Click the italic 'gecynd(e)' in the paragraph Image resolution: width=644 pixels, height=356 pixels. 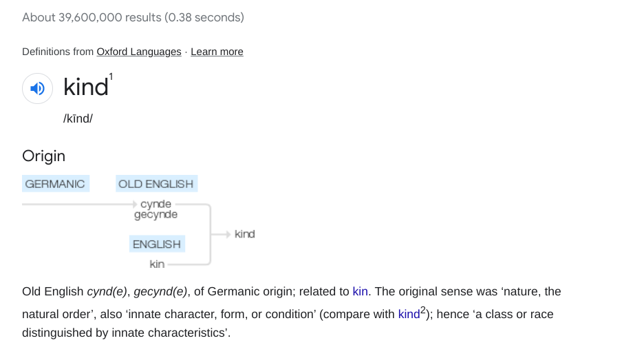pos(160,291)
